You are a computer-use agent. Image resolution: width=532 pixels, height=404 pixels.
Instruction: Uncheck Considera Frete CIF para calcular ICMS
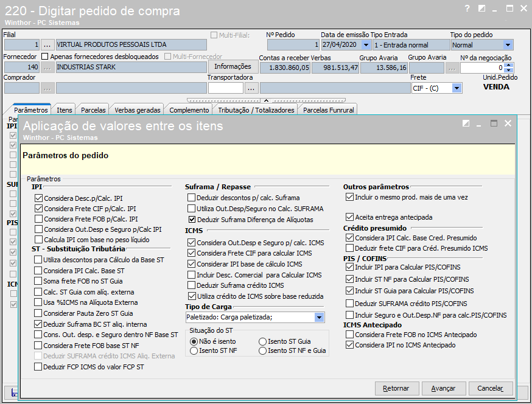[191, 253]
